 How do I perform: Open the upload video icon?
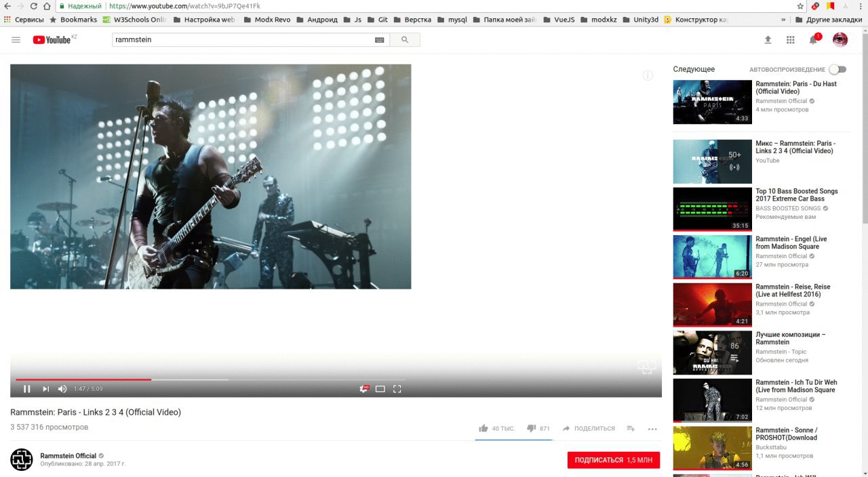768,40
